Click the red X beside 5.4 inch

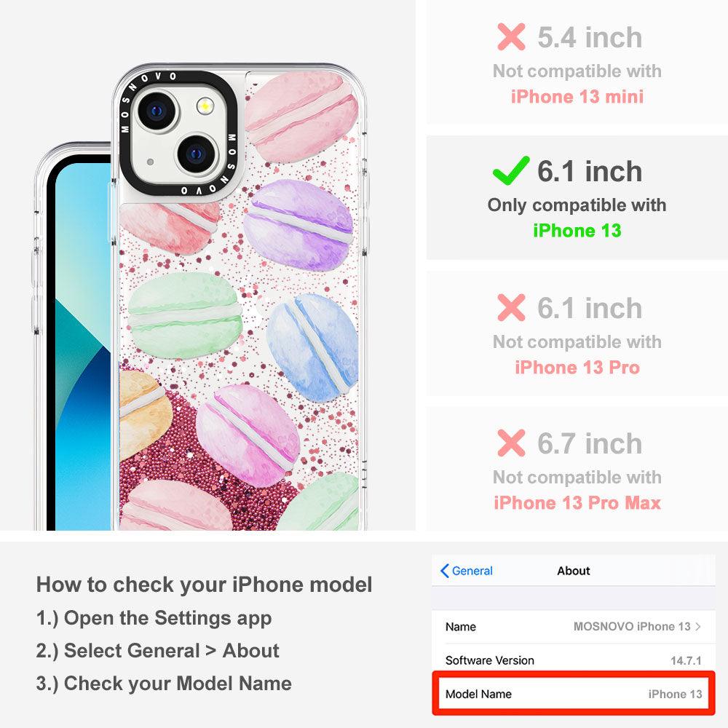click(x=511, y=36)
